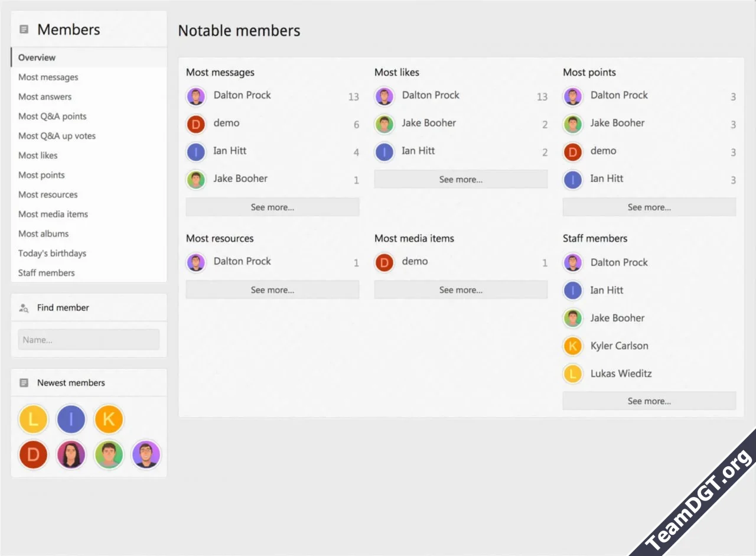Go to Most Q&A points in sidebar
The width and height of the screenshot is (756, 556).
tap(53, 116)
